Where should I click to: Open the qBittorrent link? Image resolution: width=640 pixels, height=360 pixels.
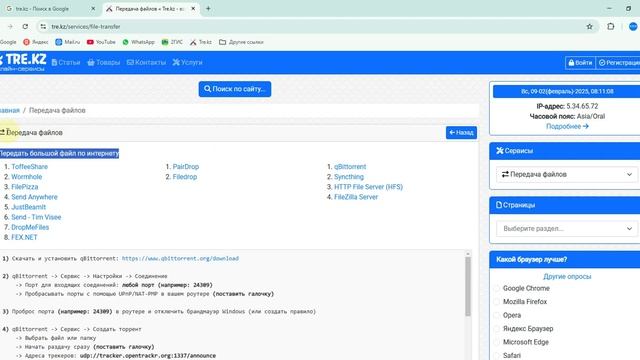tap(350, 167)
